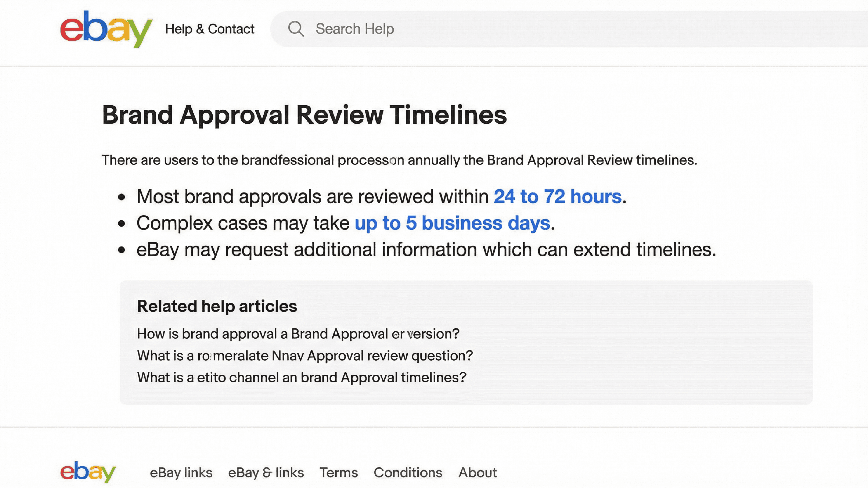Click the eBay links footer item

(181, 472)
